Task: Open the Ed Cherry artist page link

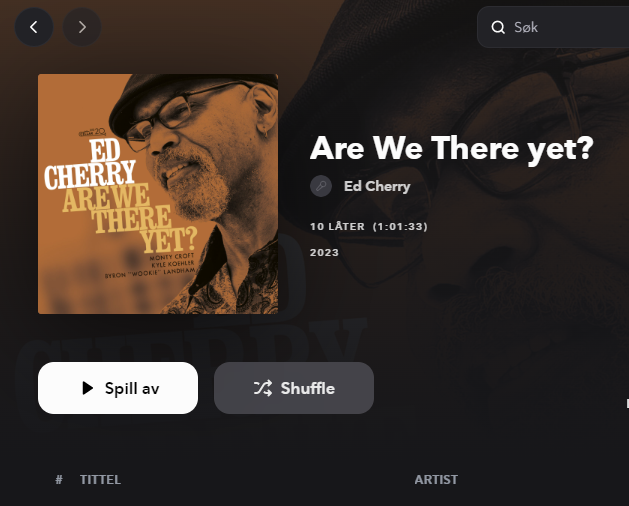Action: click(377, 186)
